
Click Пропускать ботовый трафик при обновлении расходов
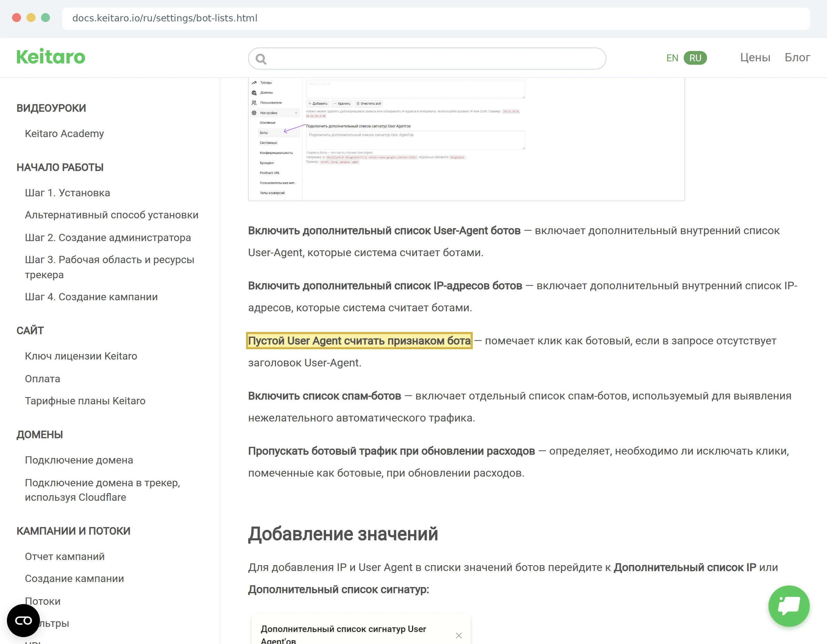click(391, 451)
